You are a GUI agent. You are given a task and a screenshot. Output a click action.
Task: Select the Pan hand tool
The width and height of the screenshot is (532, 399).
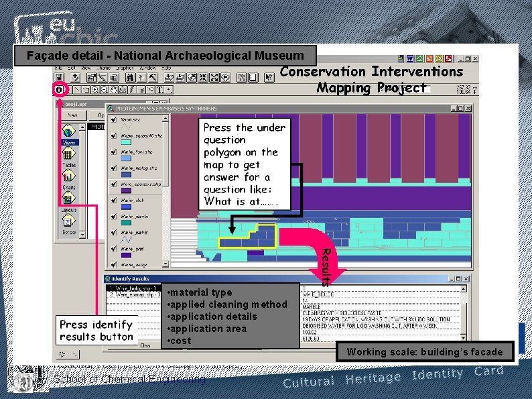coord(114,90)
